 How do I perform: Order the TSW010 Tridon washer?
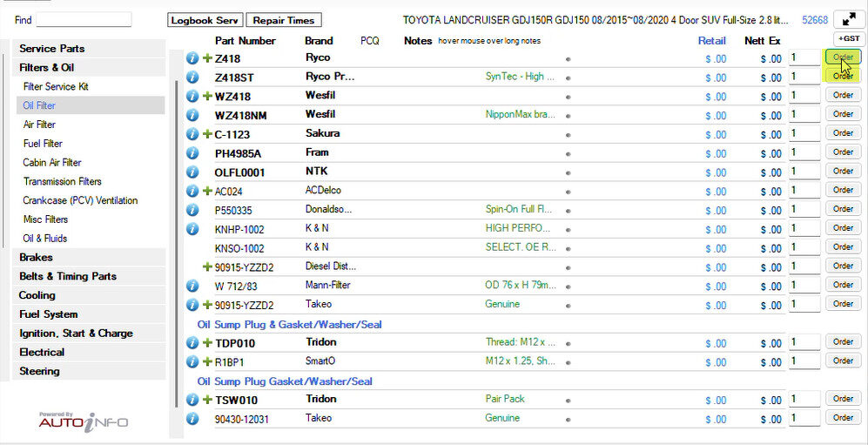[x=843, y=399]
